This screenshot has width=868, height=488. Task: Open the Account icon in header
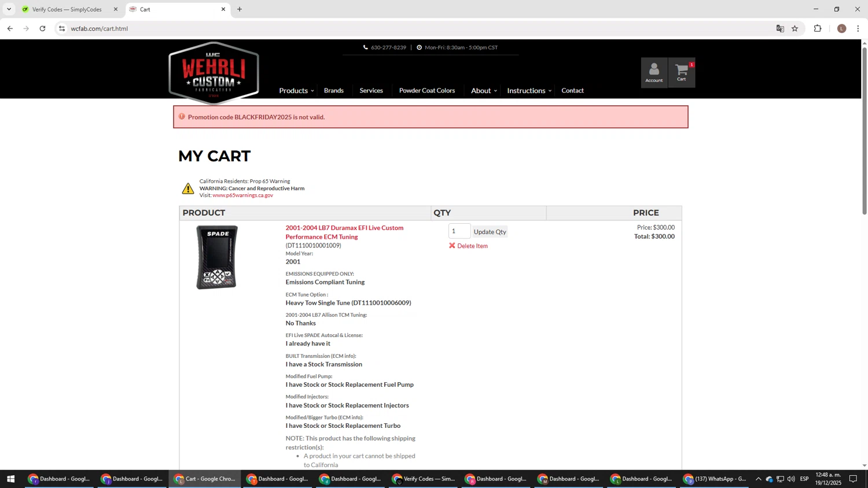[x=654, y=72]
